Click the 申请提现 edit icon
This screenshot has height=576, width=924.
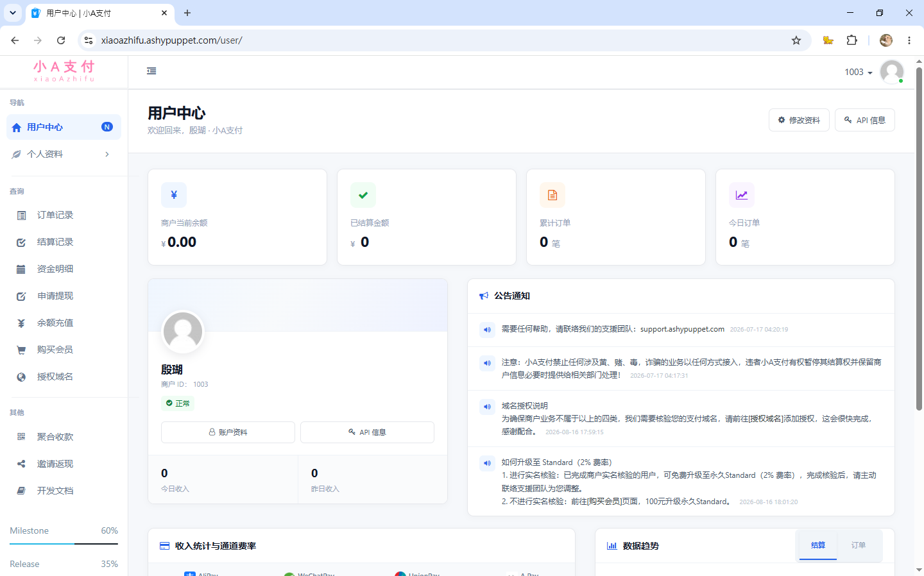pos(21,296)
